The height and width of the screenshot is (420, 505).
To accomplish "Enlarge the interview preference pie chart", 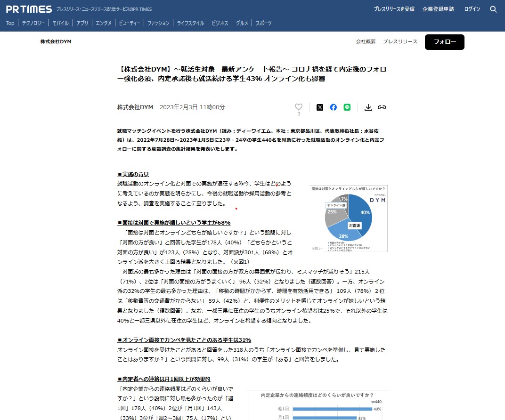I will click(x=349, y=218).
